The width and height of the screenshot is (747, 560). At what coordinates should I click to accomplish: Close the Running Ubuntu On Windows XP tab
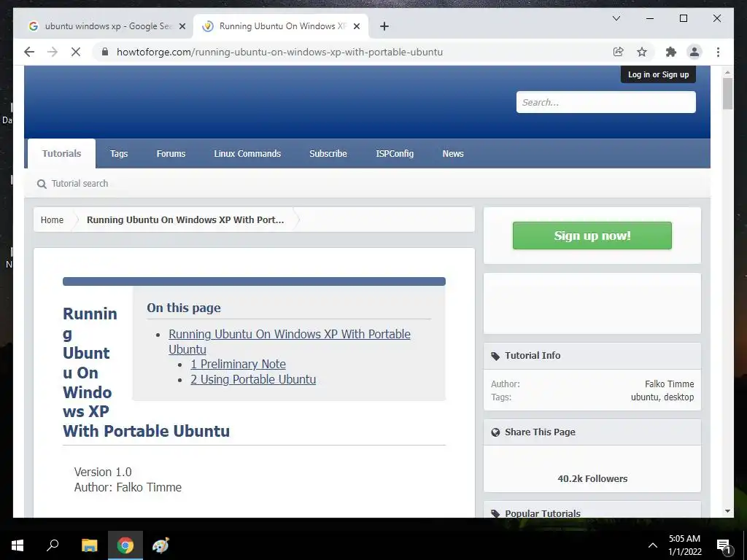356,26
